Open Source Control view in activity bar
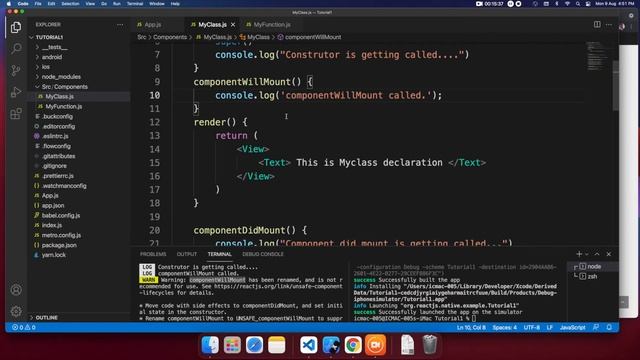The height and width of the screenshot is (360, 640). pyautogui.click(x=16, y=70)
